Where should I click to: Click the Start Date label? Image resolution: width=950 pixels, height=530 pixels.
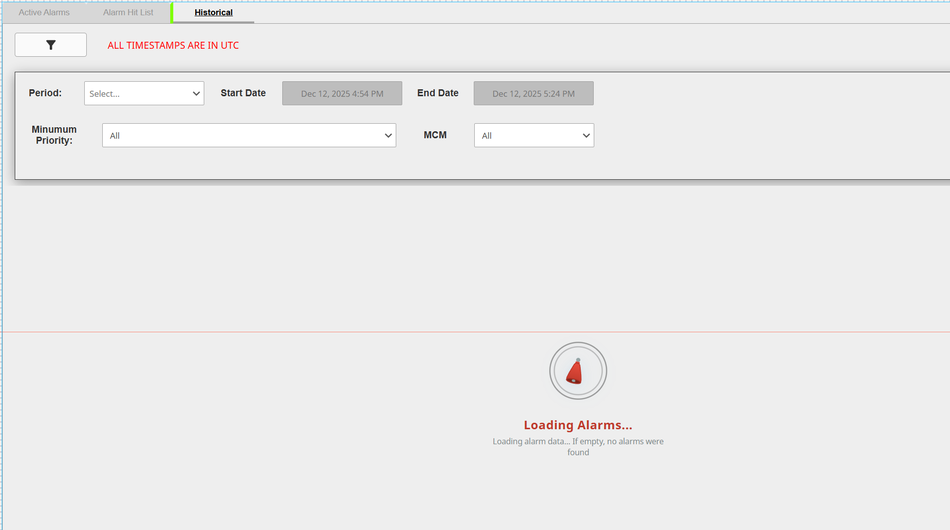pos(243,93)
